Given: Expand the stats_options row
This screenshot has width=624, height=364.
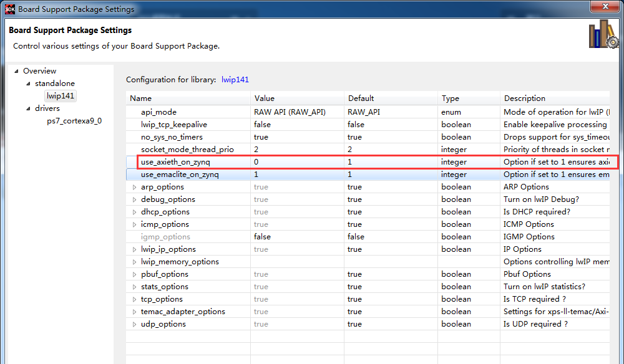Looking at the screenshot, I should [135, 287].
